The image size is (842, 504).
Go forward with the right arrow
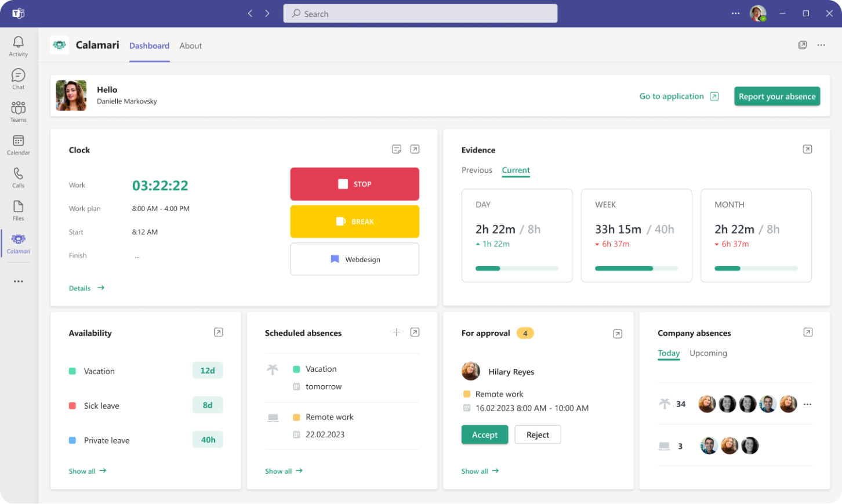[267, 13]
